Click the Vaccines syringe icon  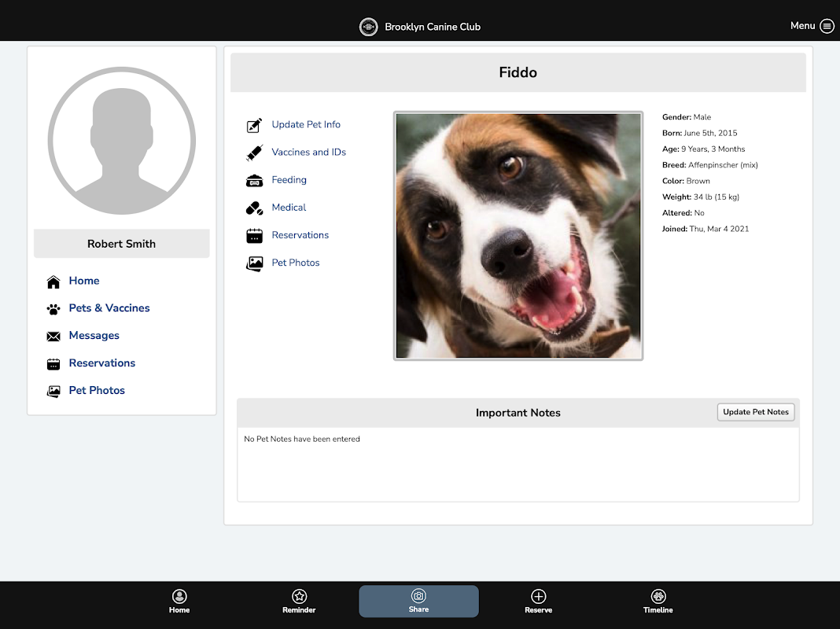click(254, 153)
